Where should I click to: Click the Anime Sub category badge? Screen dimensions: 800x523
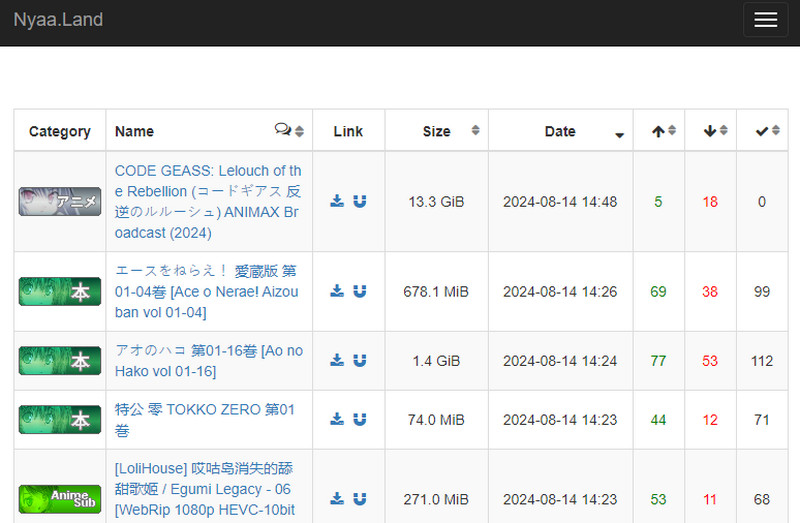(x=60, y=498)
